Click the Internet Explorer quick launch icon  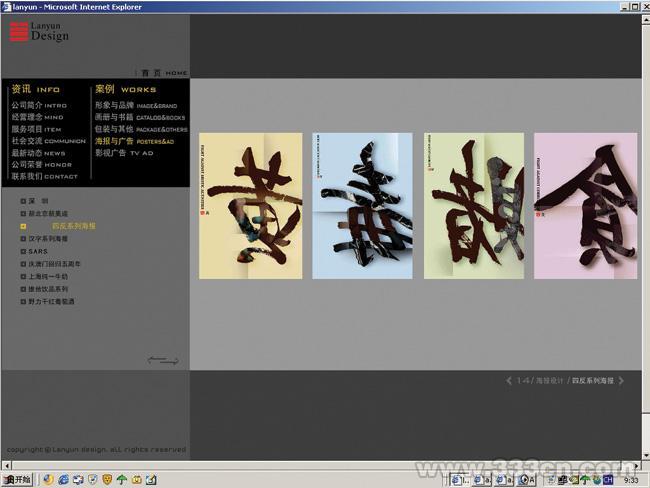tap(63, 480)
